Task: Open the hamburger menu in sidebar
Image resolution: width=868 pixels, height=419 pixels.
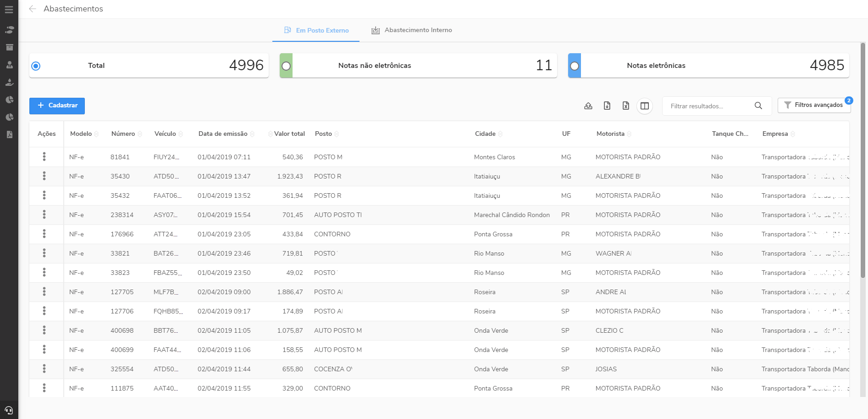Action: [9, 10]
